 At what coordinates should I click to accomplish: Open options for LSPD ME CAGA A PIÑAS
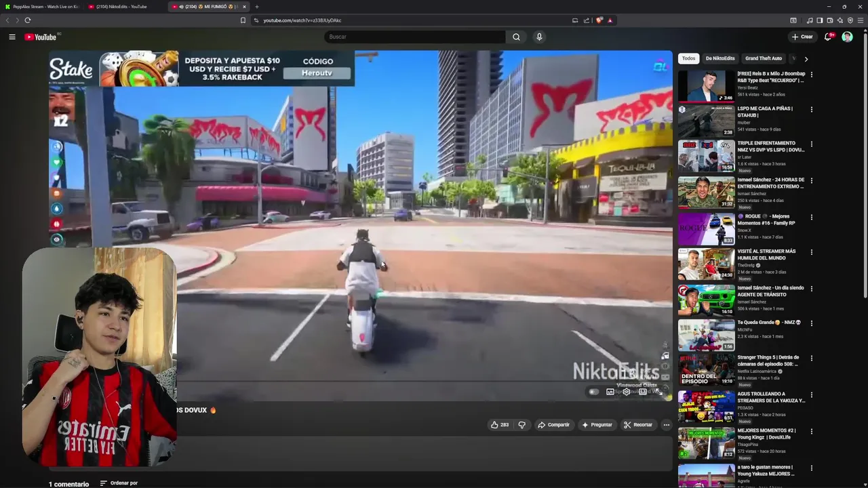pyautogui.click(x=811, y=110)
